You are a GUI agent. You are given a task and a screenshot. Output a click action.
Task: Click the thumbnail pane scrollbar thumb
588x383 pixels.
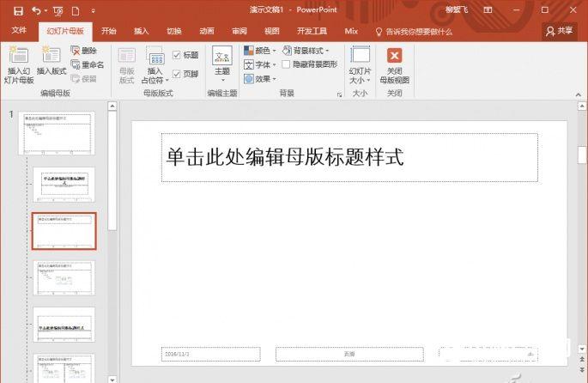(112, 171)
